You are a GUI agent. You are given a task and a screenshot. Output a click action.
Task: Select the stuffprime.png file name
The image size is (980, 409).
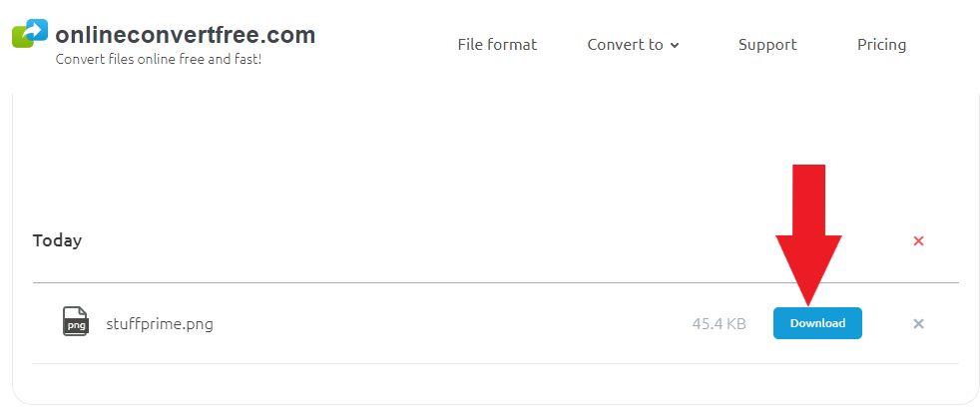tap(160, 323)
